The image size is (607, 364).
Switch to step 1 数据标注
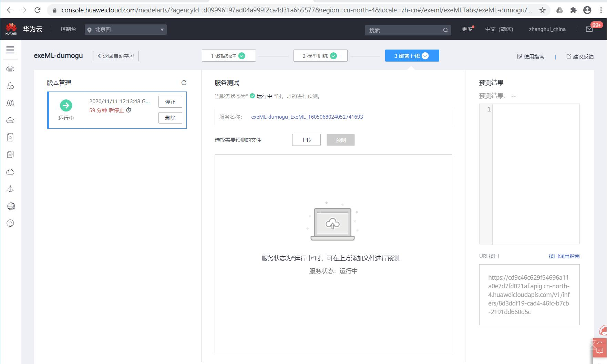(x=229, y=56)
